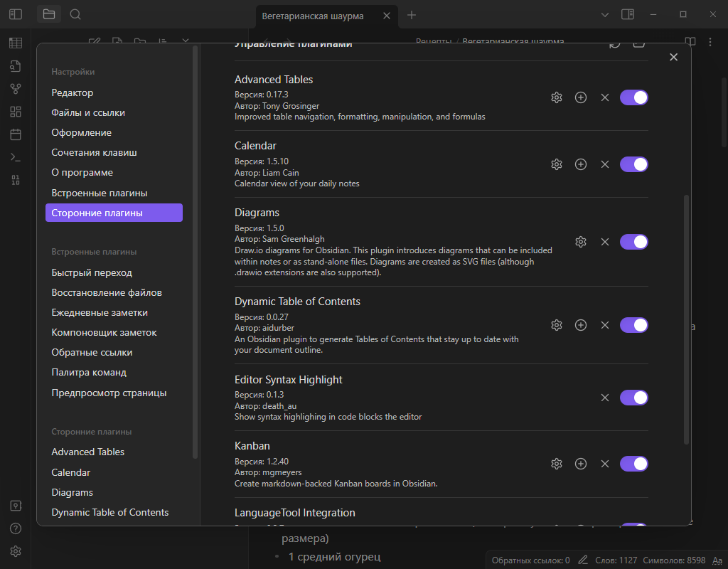The image size is (728, 569).
Task: Select Сторонние плагины highlighted item
Action: tap(114, 213)
